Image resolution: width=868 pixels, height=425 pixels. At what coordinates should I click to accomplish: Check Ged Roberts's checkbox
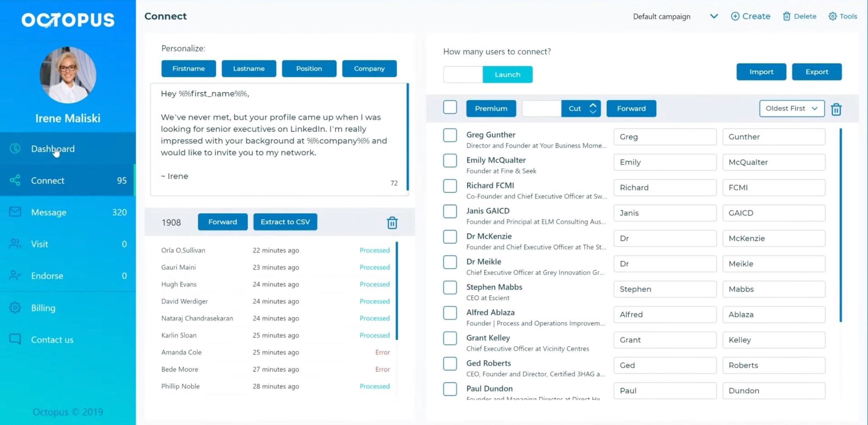(x=450, y=363)
